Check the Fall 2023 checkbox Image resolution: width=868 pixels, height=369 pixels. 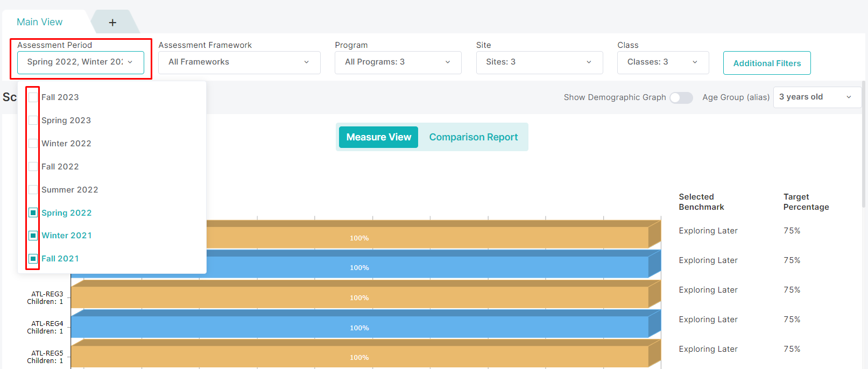click(x=33, y=97)
